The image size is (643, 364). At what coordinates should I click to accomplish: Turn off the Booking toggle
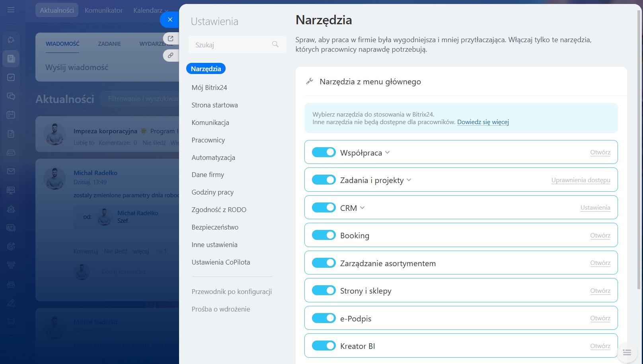click(323, 235)
